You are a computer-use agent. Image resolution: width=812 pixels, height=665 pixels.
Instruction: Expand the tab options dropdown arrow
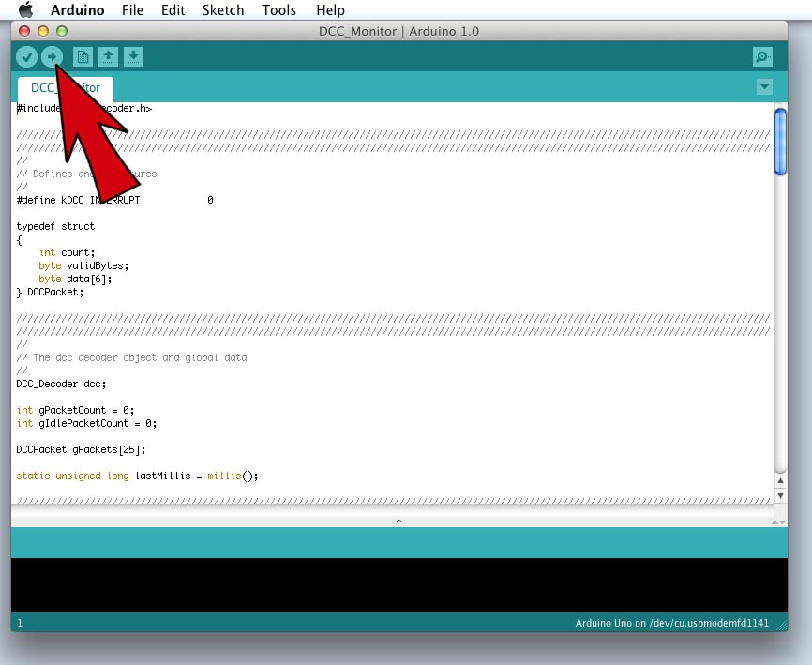764,87
